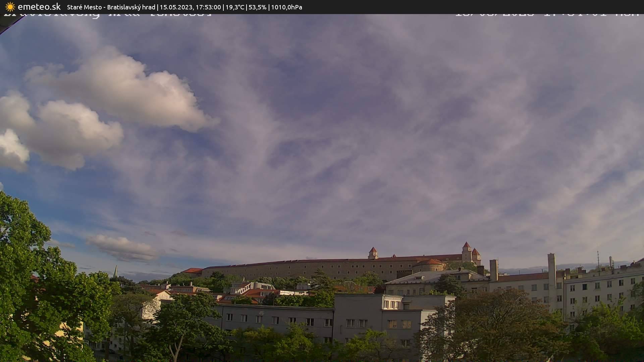The image size is (644, 362).
Task: Select the temperature reading 19,3°C
Action: (235, 7)
